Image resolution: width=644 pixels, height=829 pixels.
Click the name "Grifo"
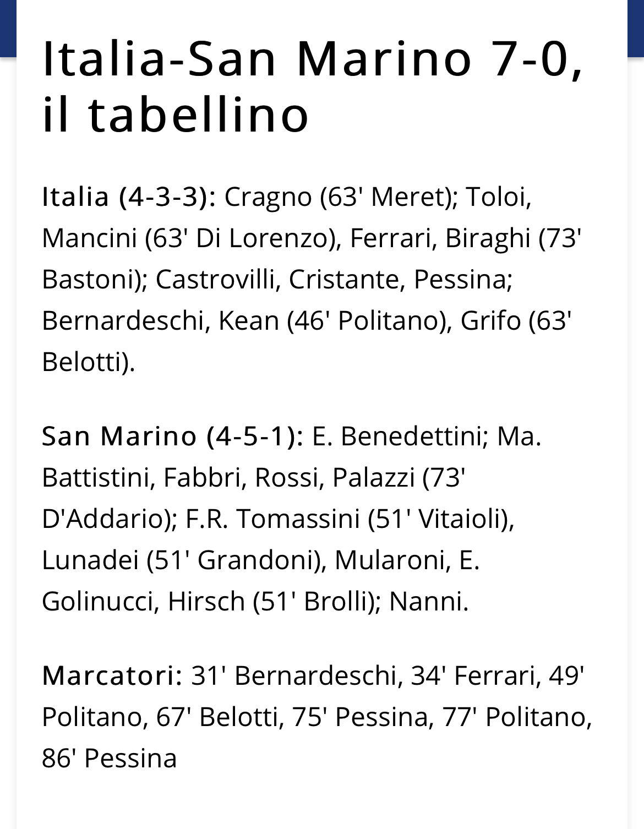pyautogui.click(x=490, y=320)
